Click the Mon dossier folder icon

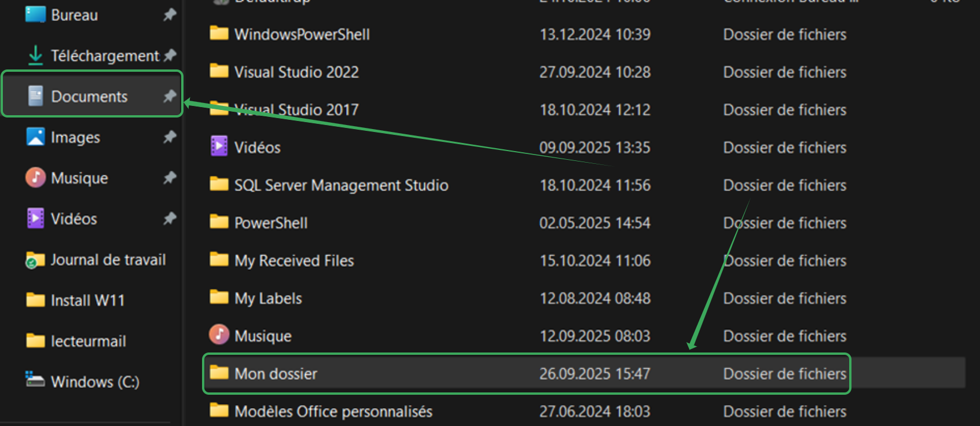tap(219, 372)
